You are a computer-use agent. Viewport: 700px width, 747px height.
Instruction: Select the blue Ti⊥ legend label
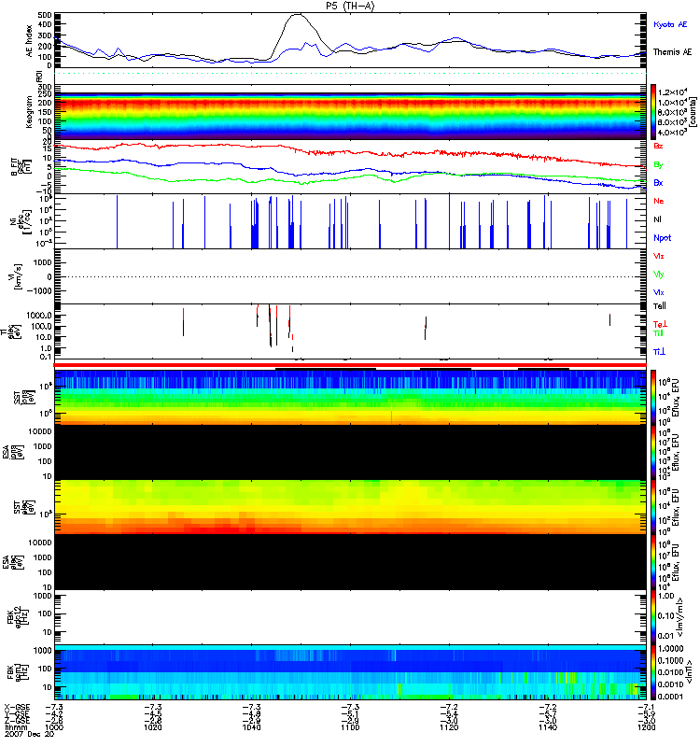[659, 352]
